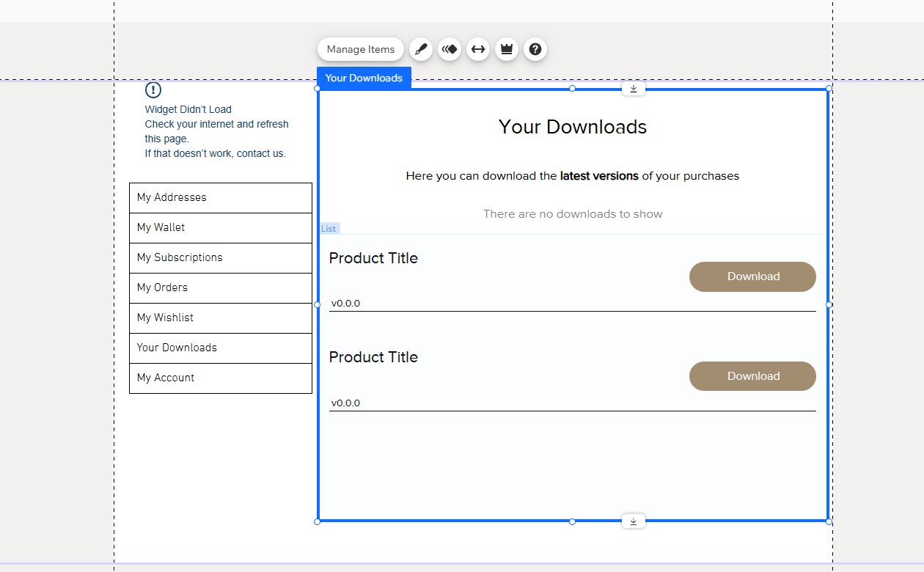Select My Subscriptions in the sidebar menu
This screenshot has height=572, width=924.
tap(180, 257)
